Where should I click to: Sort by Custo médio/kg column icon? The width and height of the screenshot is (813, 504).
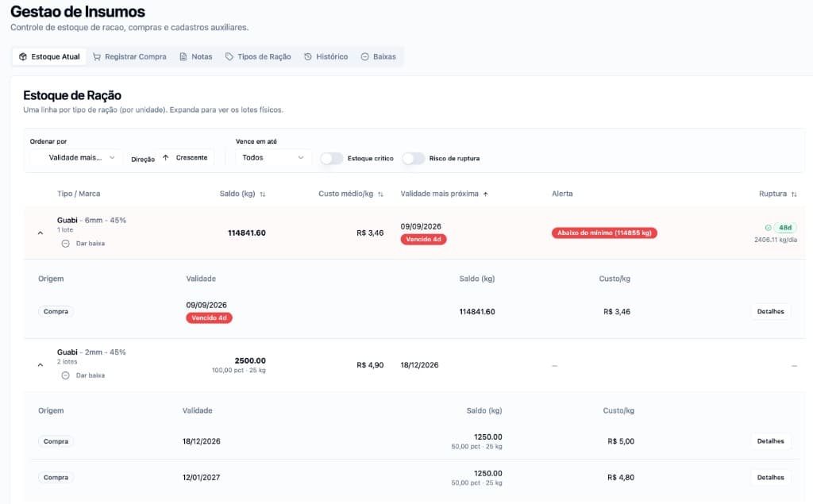point(380,194)
